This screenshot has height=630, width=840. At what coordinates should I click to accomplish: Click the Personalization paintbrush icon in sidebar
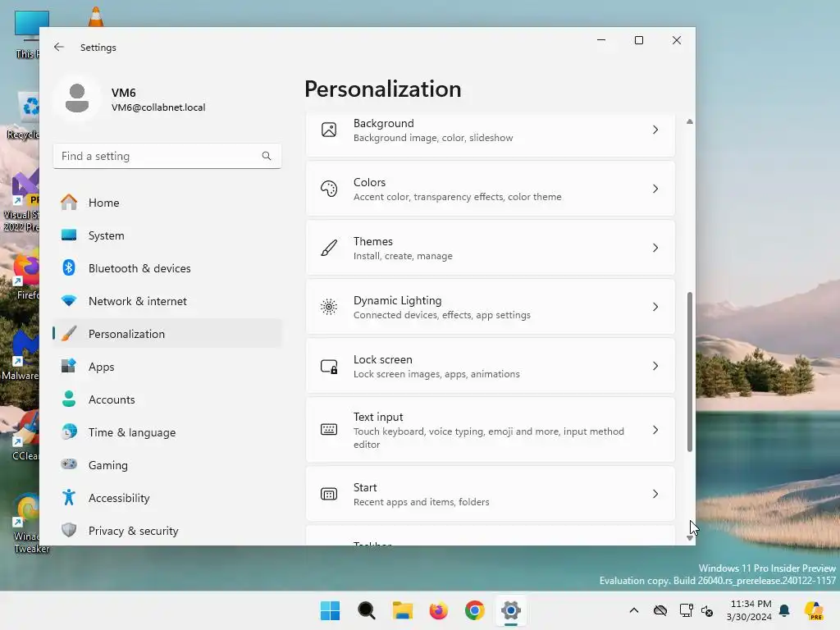69,334
